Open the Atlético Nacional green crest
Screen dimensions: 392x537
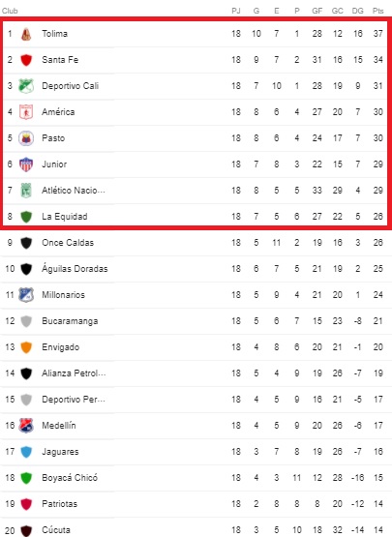pyautogui.click(x=26, y=191)
